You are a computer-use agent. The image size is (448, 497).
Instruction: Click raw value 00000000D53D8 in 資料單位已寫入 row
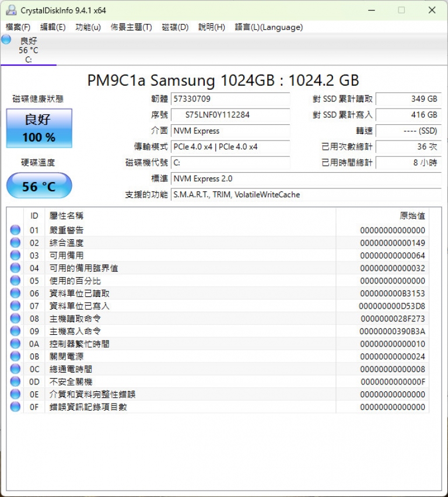(392, 306)
